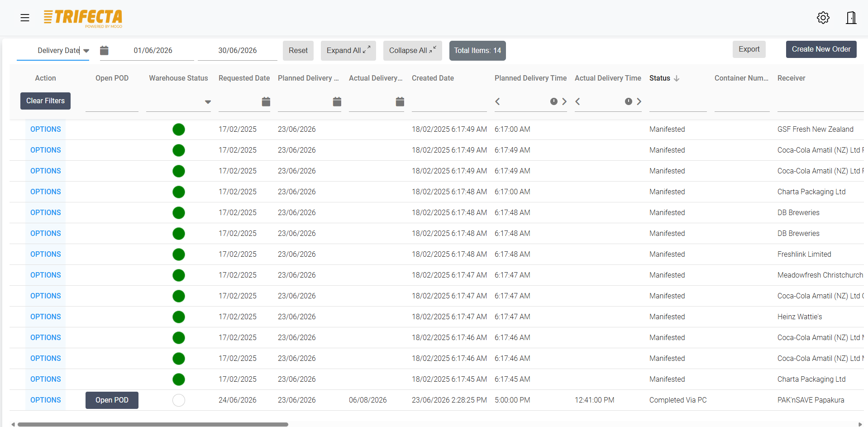Click the Actual Delivery Time clock icon
Viewport: 868px width, 427px height.
click(629, 101)
